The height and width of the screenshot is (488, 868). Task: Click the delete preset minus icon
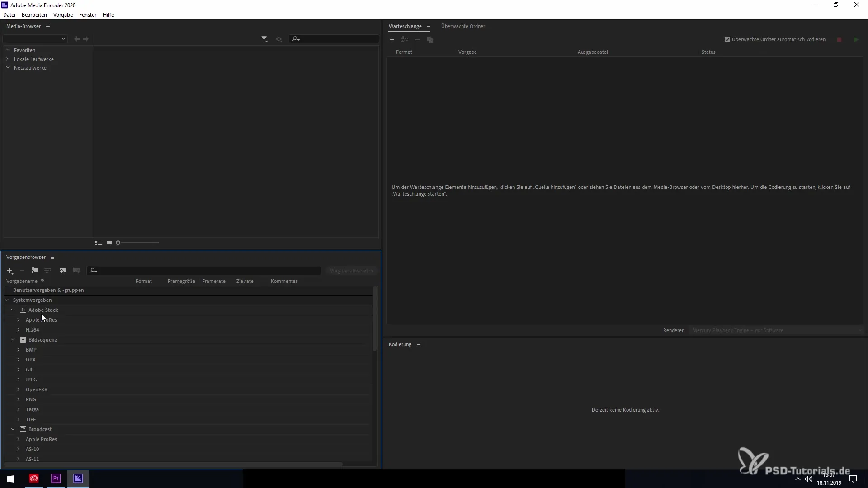22,271
